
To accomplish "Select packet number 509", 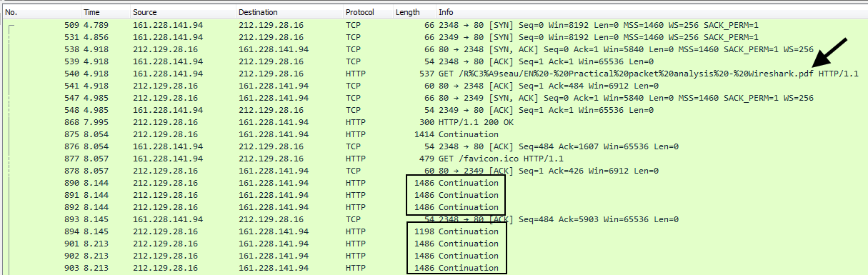I will pyautogui.click(x=434, y=25).
